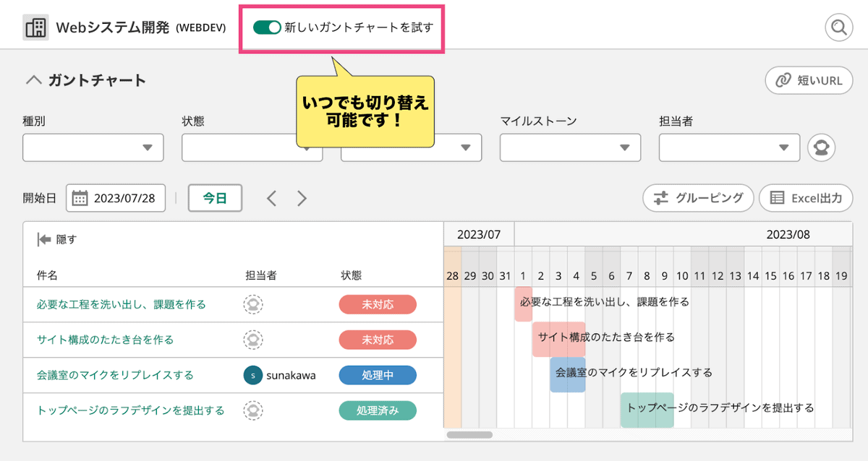
Task: Toggle 新しいガントチャートを試す switch off
Action: point(267,27)
